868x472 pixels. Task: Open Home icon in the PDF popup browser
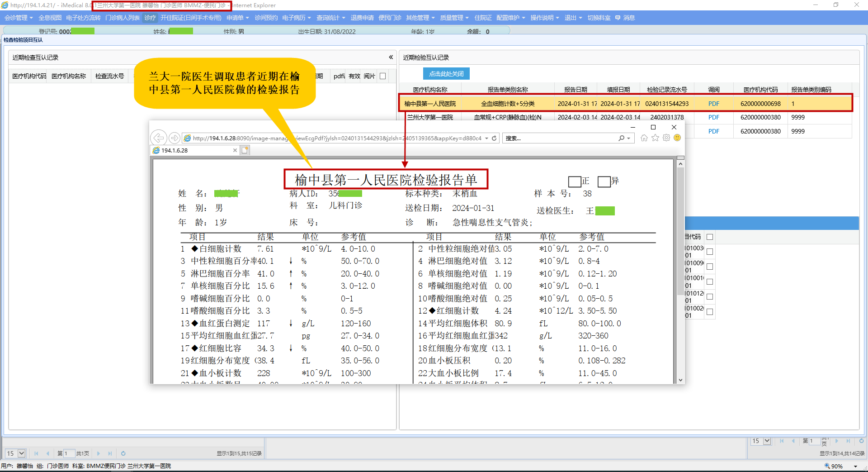(x=644, y=138)
